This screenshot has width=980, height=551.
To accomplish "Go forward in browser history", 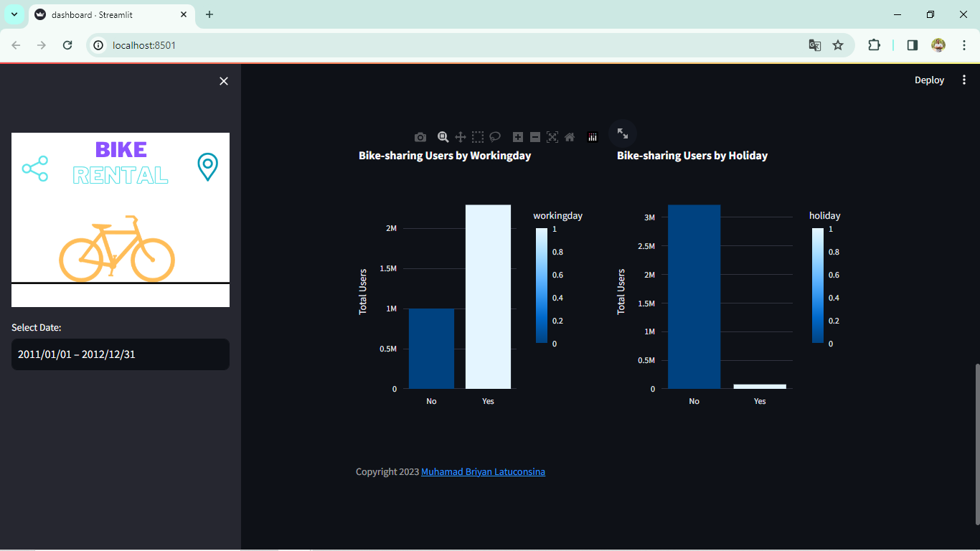I will coord(42,45).
